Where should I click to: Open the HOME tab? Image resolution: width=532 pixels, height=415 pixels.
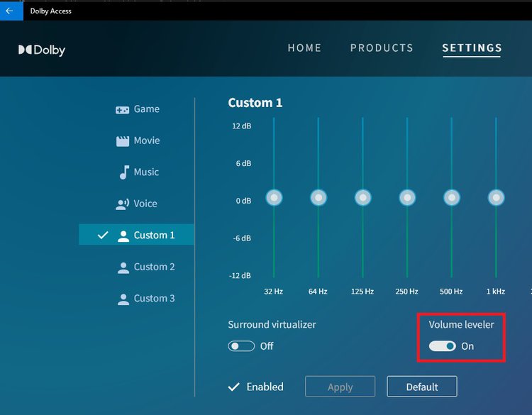[x=304, y=48]
